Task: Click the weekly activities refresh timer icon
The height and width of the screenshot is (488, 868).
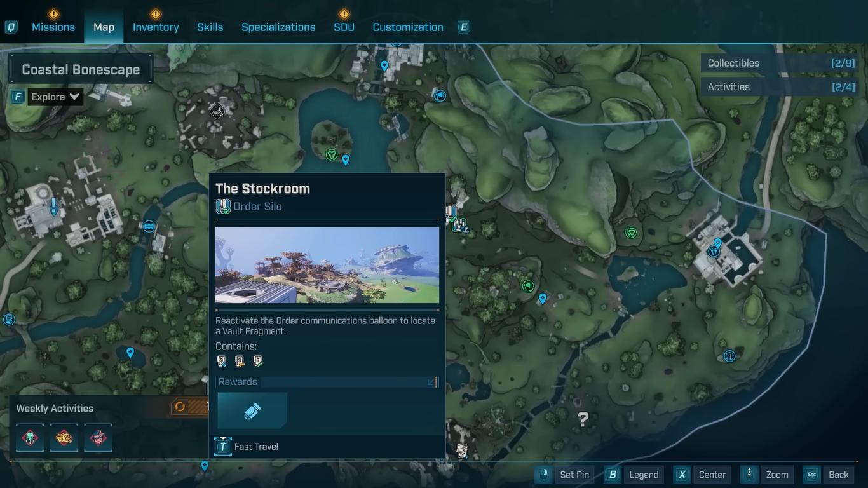Action: click(180, 407)
